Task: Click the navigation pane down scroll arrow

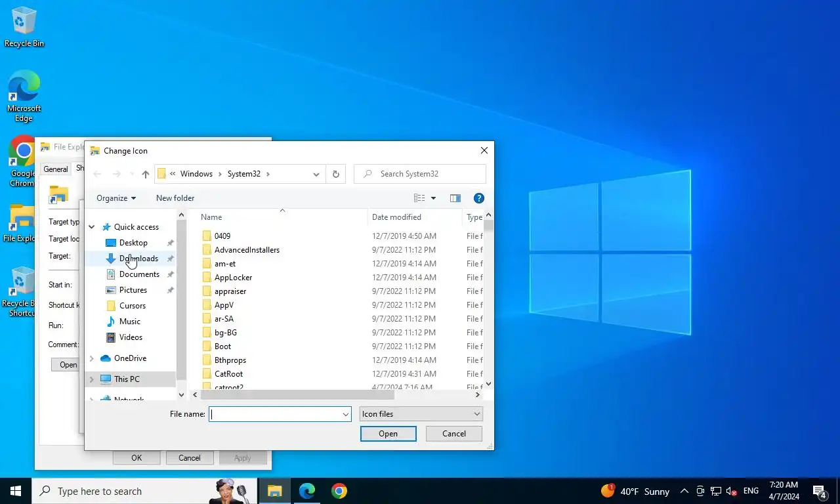Action: pos(181,395)
